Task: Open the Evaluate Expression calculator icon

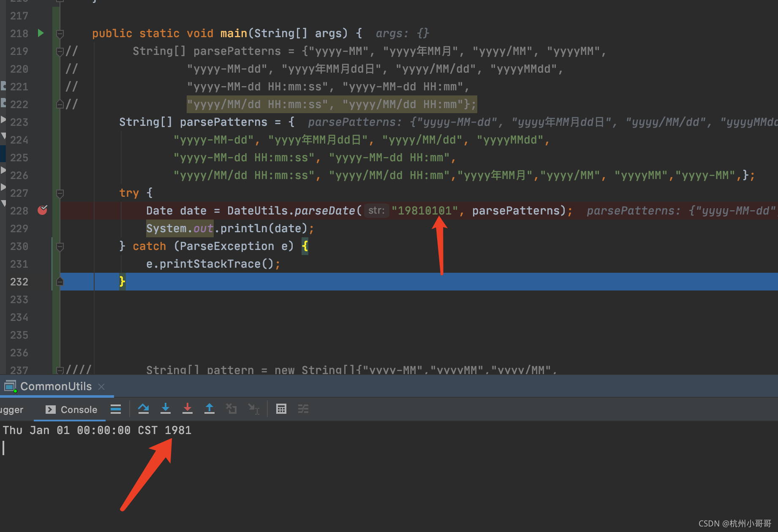Action: point(281,409)
